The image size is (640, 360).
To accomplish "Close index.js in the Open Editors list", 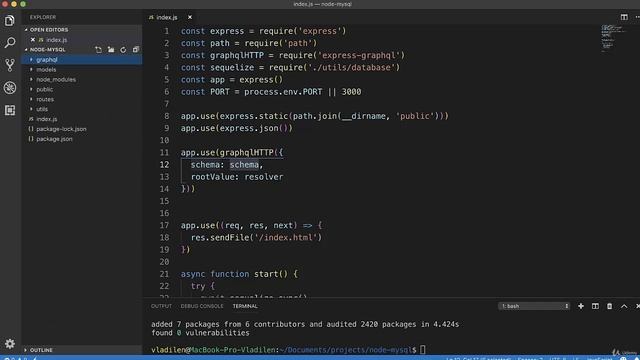I will pyautogui.click(x=33, y=40).
